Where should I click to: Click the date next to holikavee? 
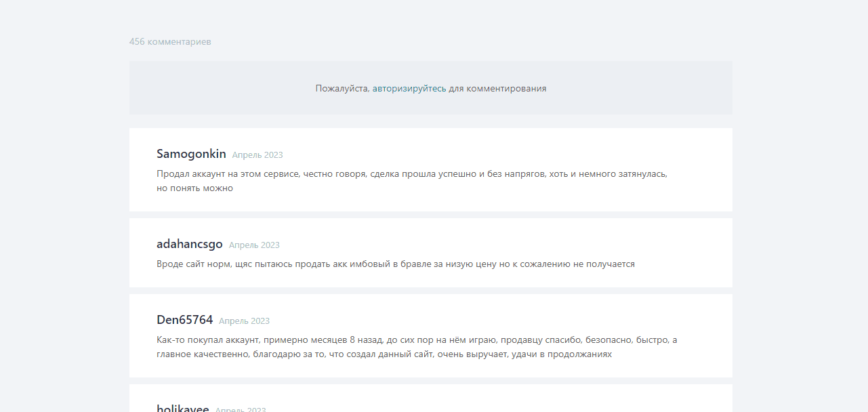coord(241,409)
